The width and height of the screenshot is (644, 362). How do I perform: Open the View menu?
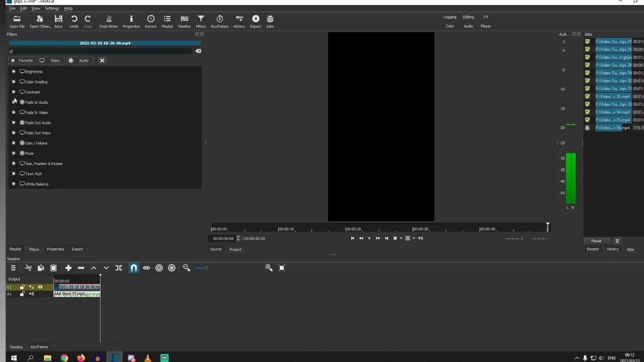click(36, 9)
